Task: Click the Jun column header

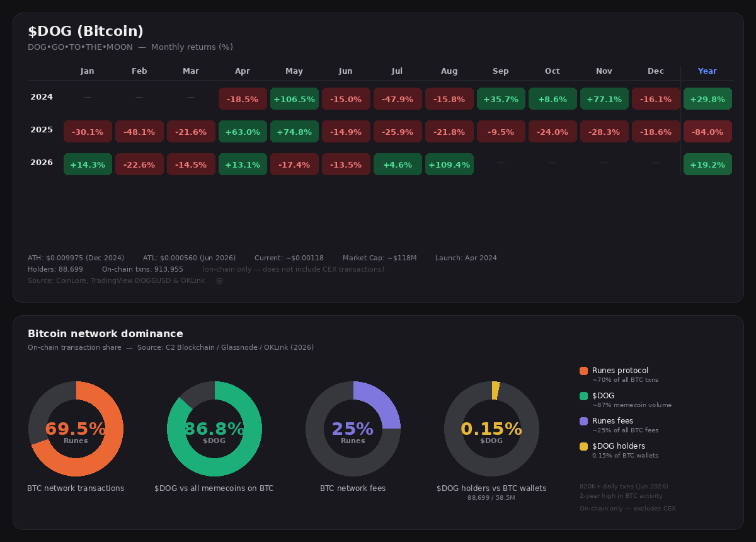Action: coord(346,71)
